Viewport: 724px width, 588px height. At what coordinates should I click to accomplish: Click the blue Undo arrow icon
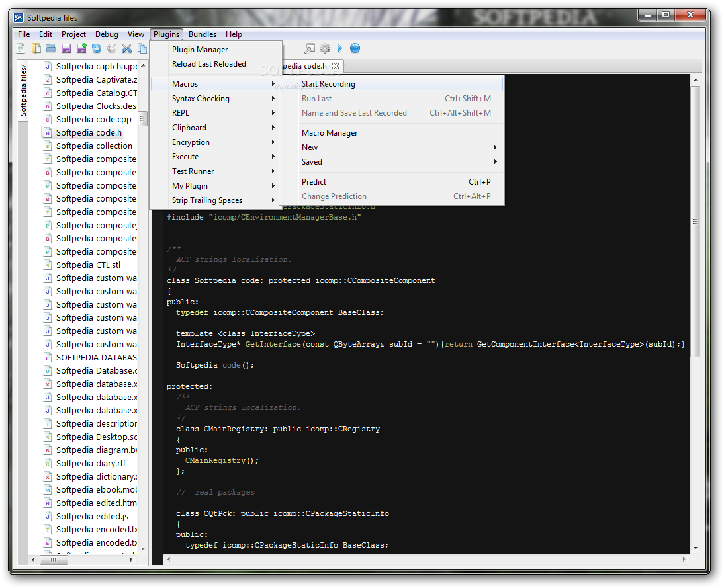[97, 48]
